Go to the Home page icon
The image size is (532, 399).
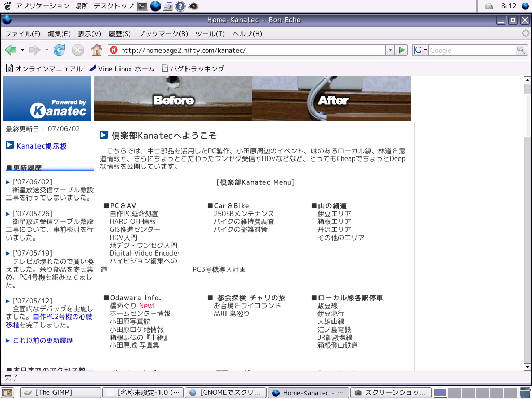pos(97,50)
